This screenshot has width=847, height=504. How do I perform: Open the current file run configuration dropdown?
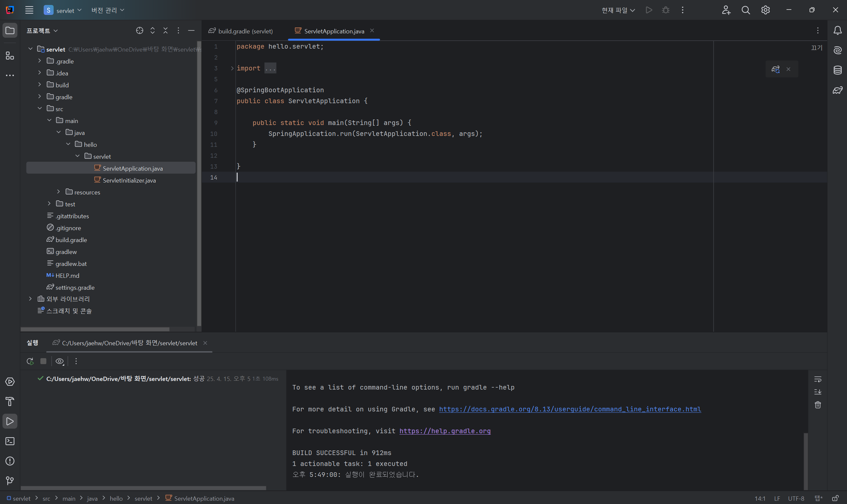618,10
